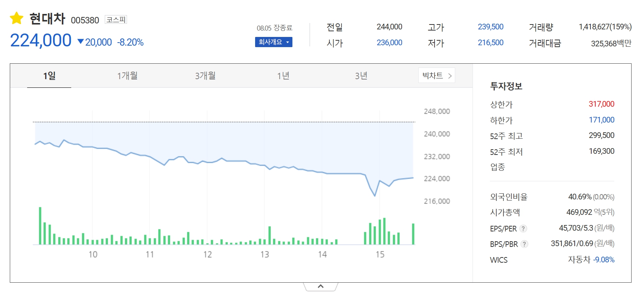The height and width of the screenshot is (294, 644).
Task: Click the WICS sector 자동차 link
Action: click(x=579, y=259)
